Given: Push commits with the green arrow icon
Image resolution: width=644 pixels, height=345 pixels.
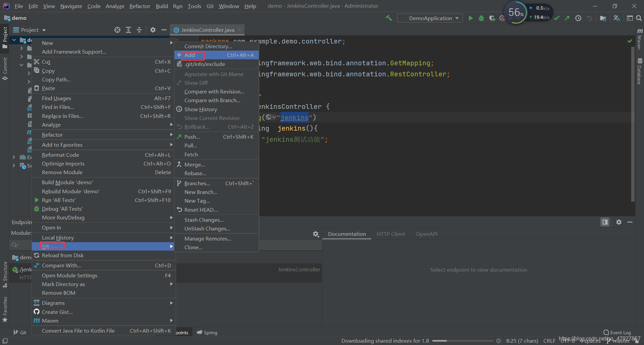Looking at the screenshot, I should (567, 18).
